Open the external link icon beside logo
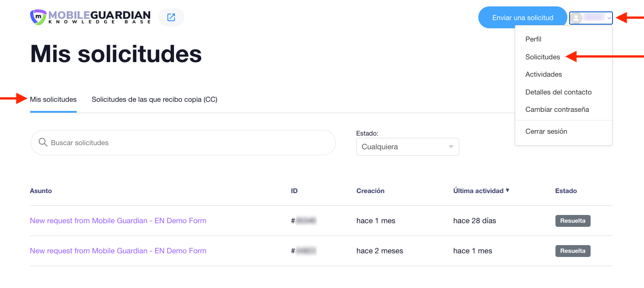Viewport: 644px width, 288px height. (171, 17)
